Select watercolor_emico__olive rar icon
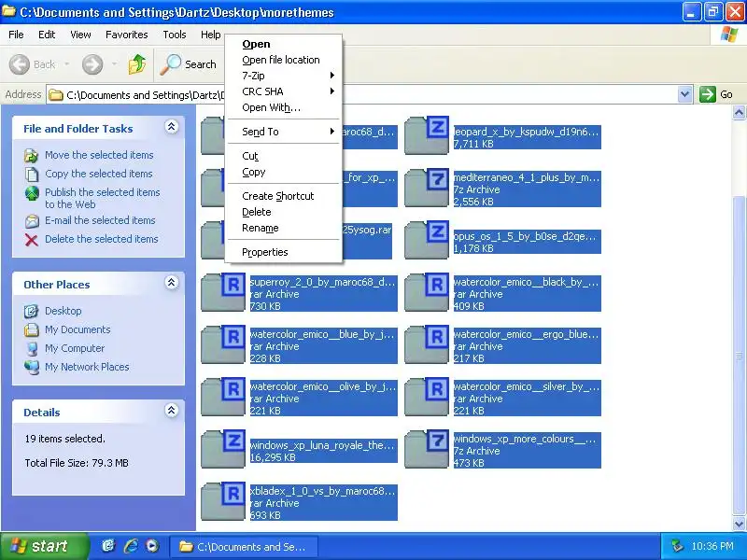The image size is (747, 560). pos(223,398)
